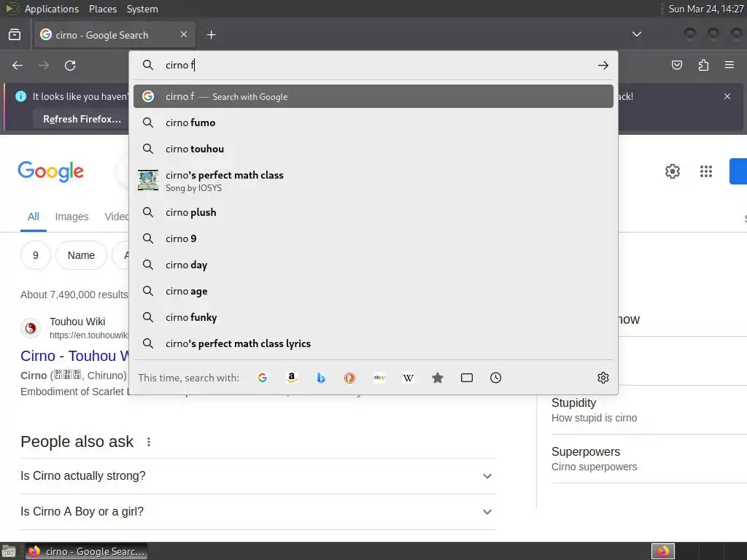Screen dimensions: 747x560
Task: Click the show desktop icon in the bottom panel
Action: (x=9, y=551)
